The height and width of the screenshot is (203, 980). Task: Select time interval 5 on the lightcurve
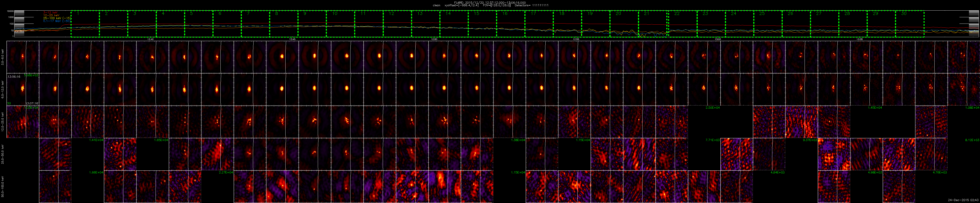pyautogui.click(x=199, y=24)
